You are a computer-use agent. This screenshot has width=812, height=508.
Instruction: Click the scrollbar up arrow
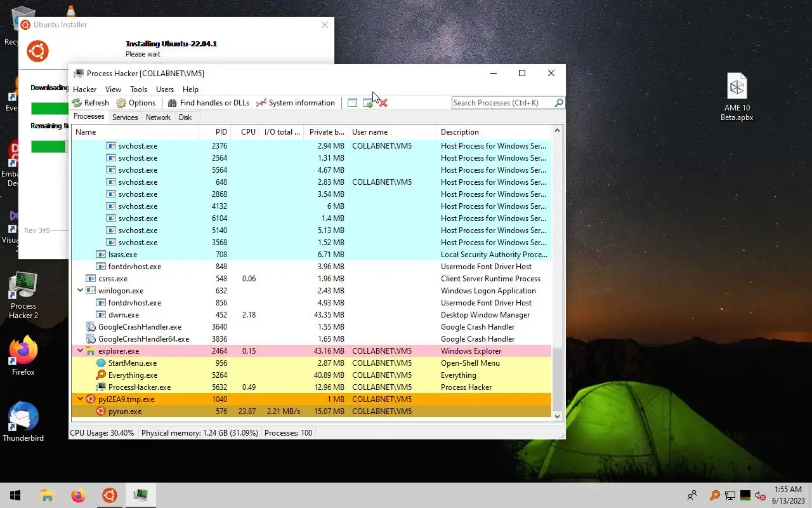[558, 131]
